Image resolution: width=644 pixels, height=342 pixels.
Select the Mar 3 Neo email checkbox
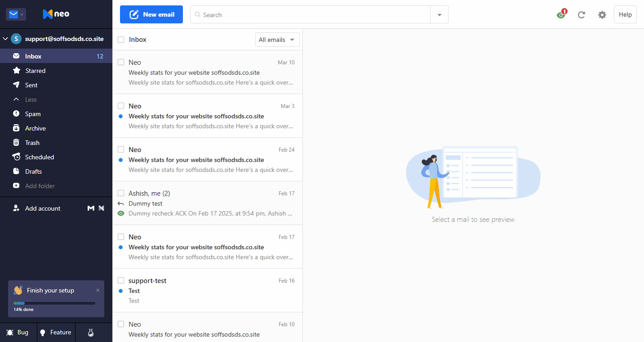pos(121,106)
